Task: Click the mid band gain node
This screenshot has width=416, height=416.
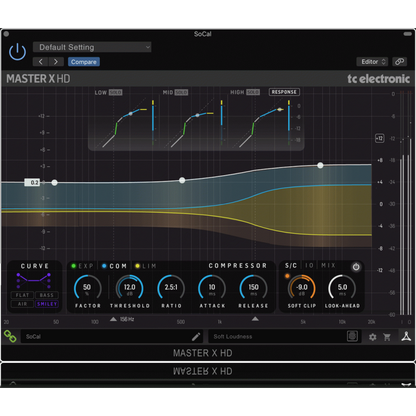Action: tap(182, 180)
